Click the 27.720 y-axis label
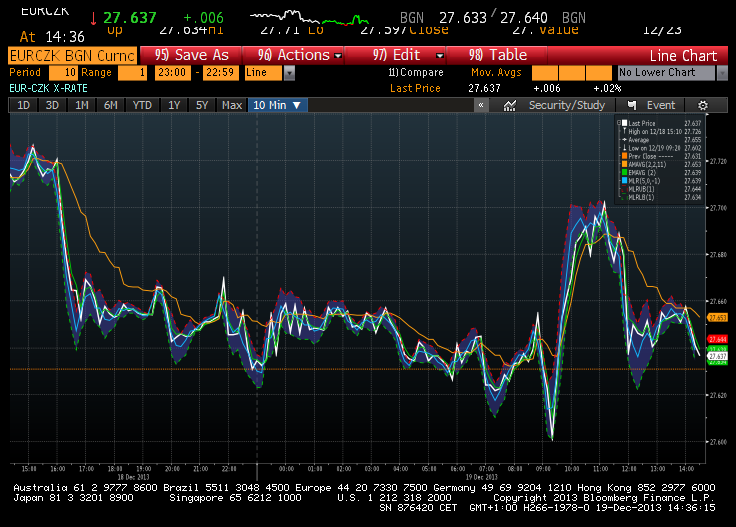Image resolution: width=736 pixels, height=527 pixels. (x=718, y=161)
